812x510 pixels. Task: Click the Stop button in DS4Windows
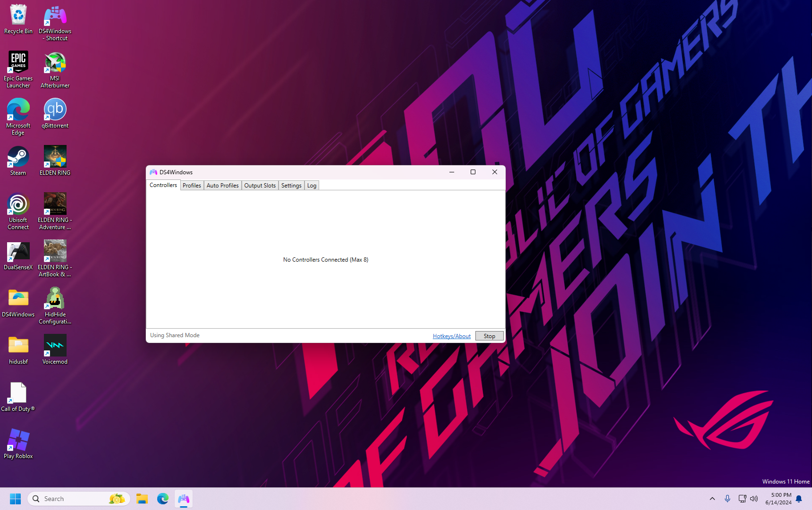point(490,336)
